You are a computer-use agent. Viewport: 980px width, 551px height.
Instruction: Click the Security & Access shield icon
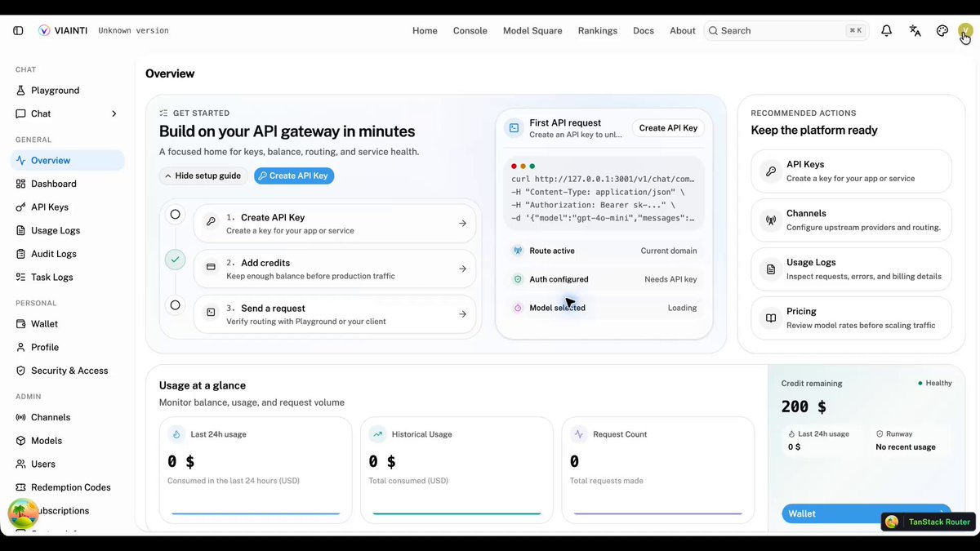[21, 371]
